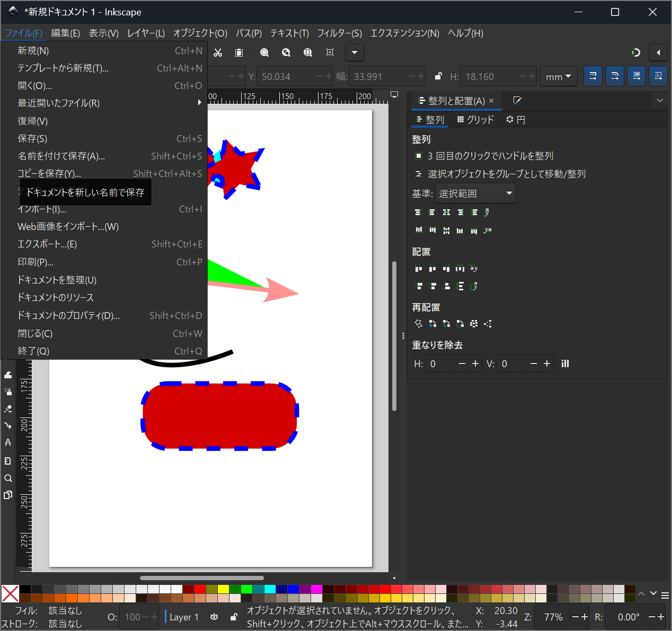672x631 pixels.
Task: Toggle layer visibility eye icon for Layer 1
Action: pos(214,617)
